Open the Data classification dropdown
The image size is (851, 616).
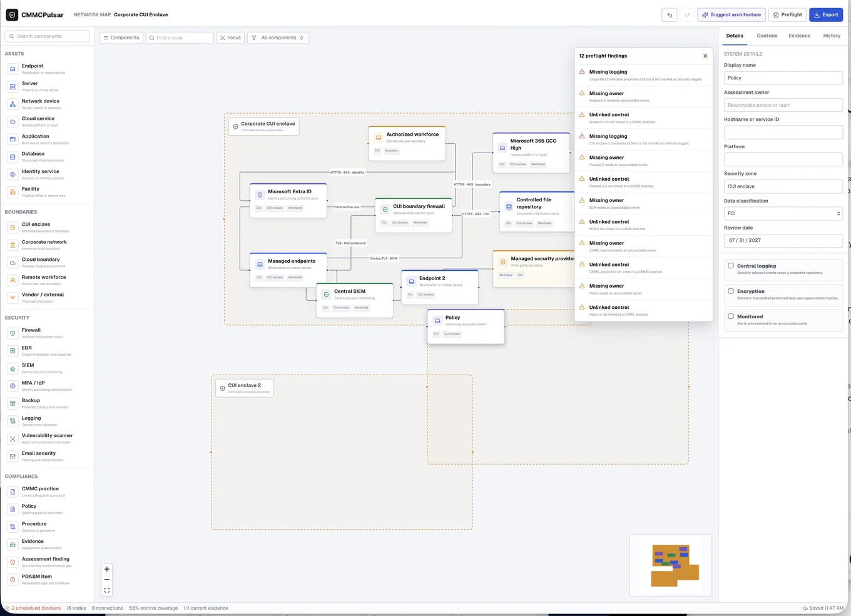[x=783, y=213]
